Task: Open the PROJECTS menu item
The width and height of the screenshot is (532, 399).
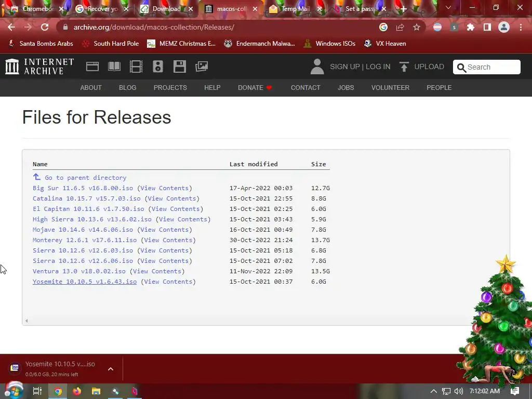Action: (x=170, y=87)
